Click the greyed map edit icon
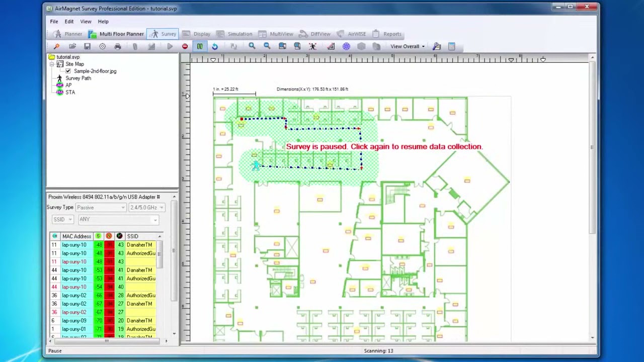Image resolution: width=644 pixels, height=362 pixels. coord(151,46)
